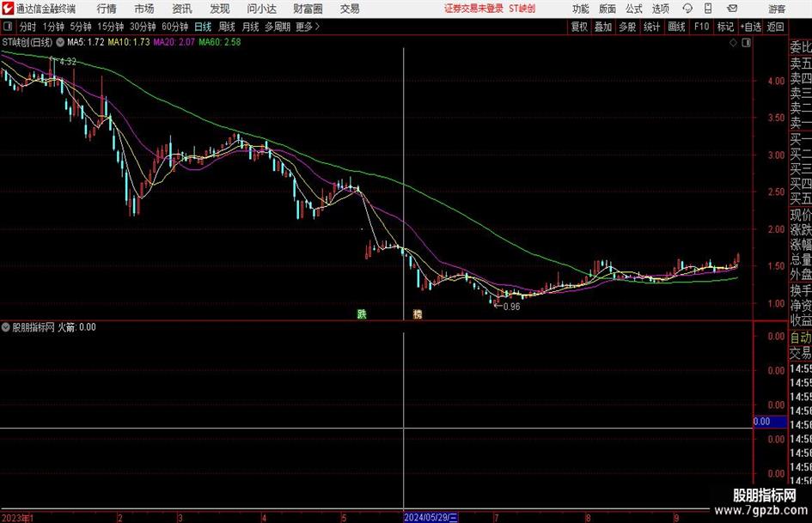Switch to 30分钟 period
The image size is (812, 523).
pos(143,27)
